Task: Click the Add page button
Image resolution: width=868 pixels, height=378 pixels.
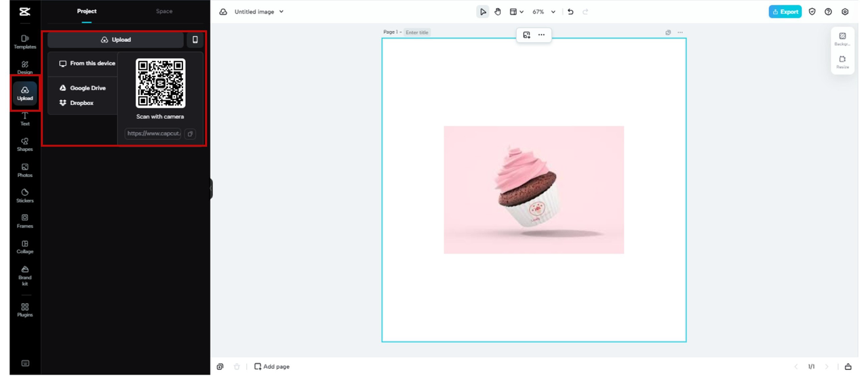Action: click(x=272, y=366)
